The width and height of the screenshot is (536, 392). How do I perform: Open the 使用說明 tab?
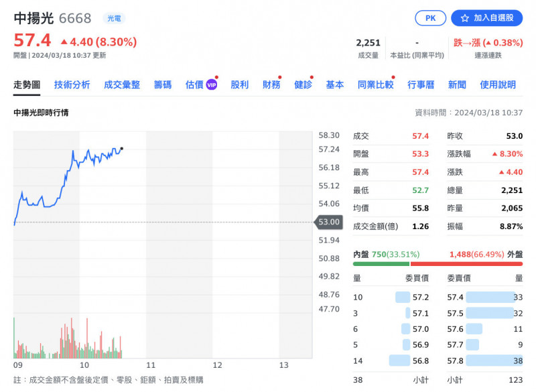(498, 85)
